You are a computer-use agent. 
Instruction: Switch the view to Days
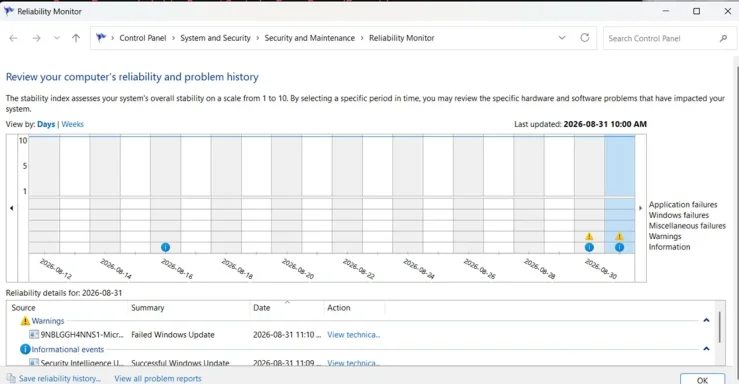click(46, 124)
